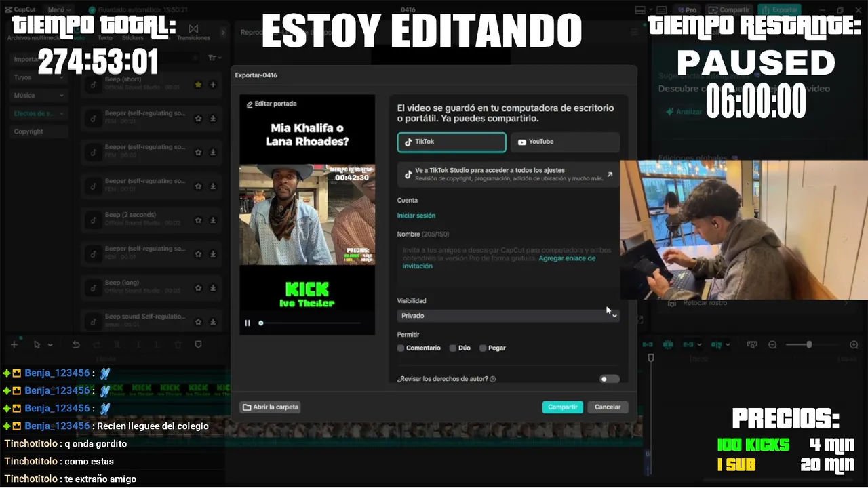Click the Editar portada pencil button
This screenshot has height=488, width=868.
tap(271, 104)
